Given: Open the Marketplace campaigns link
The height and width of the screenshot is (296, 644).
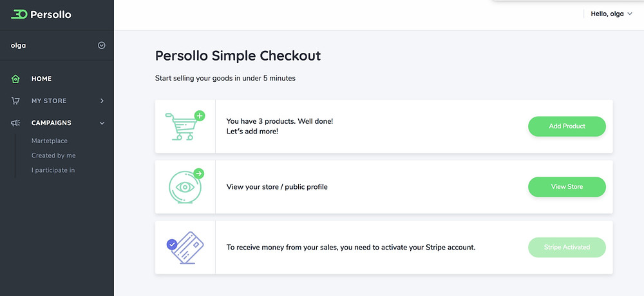Looking at the screenshot, I should (x=50, y=141).
